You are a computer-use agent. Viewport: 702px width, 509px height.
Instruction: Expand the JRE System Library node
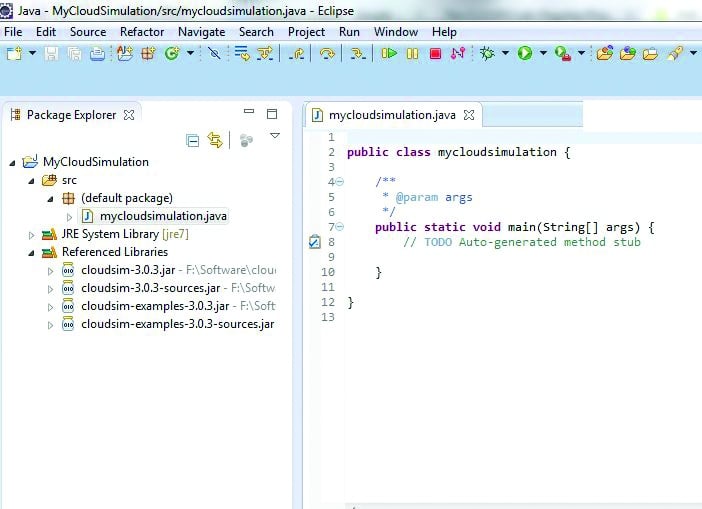(32, 234)
